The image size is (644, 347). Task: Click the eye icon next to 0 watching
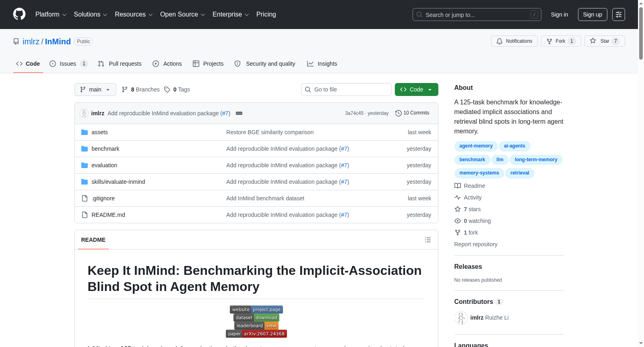point(458,221)
